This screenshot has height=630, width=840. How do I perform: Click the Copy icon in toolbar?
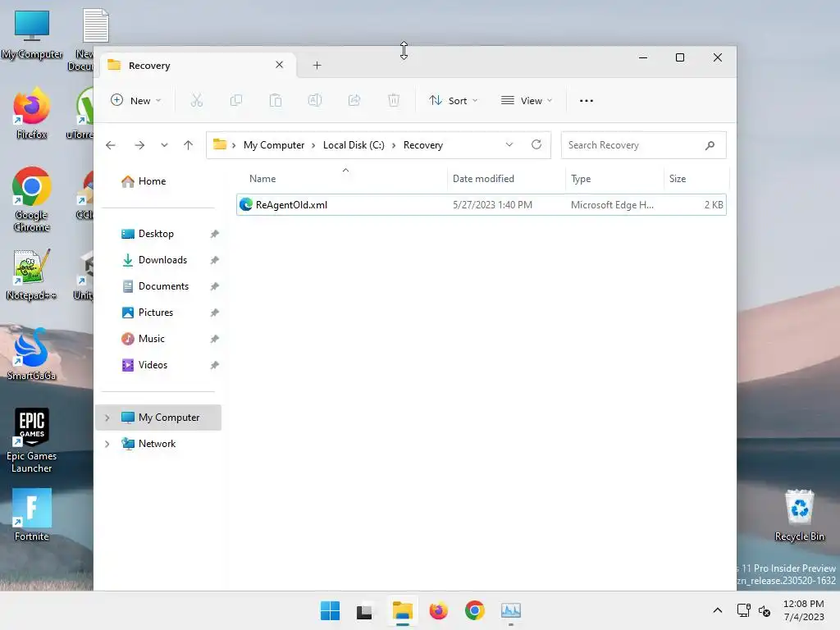pos(235,100)
